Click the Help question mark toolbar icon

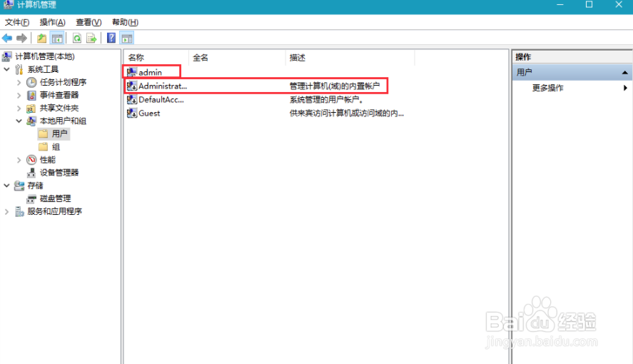111,39
